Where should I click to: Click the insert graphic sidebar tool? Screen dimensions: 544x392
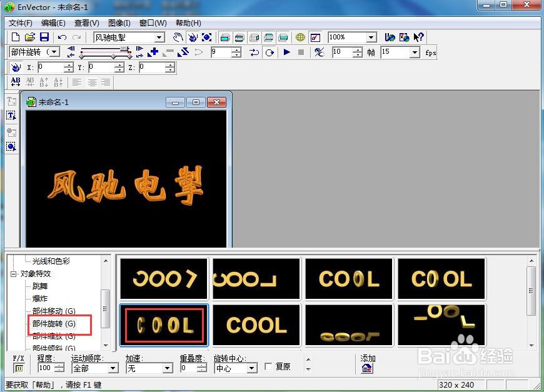pyautogui.click(x=11, y=132)
